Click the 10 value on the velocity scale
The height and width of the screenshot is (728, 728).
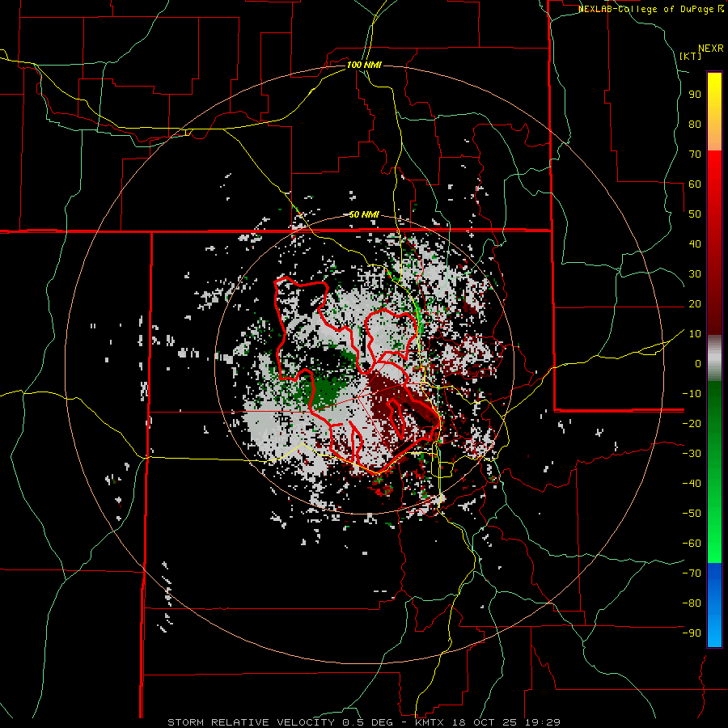pyautogui.click(x=695, y=334)
